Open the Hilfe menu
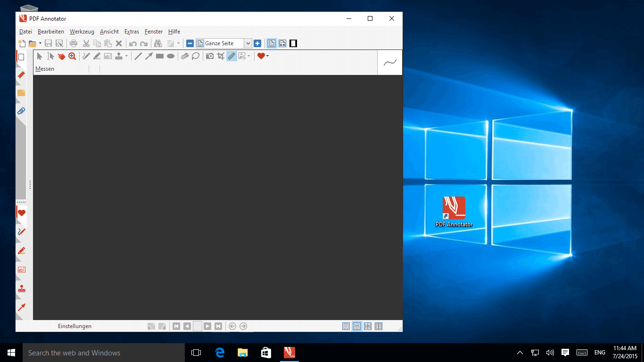644x362 pixels. [174, 32]
